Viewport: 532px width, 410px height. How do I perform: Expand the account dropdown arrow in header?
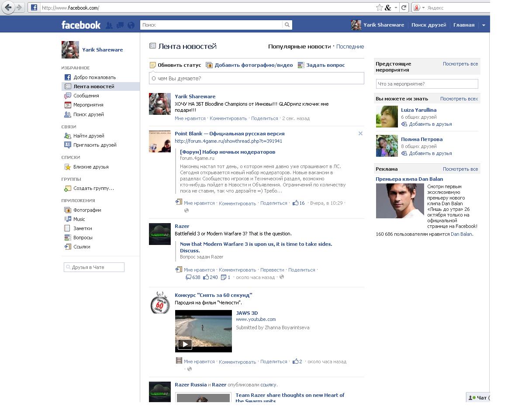pyautogui.click(x=484, y=25)
